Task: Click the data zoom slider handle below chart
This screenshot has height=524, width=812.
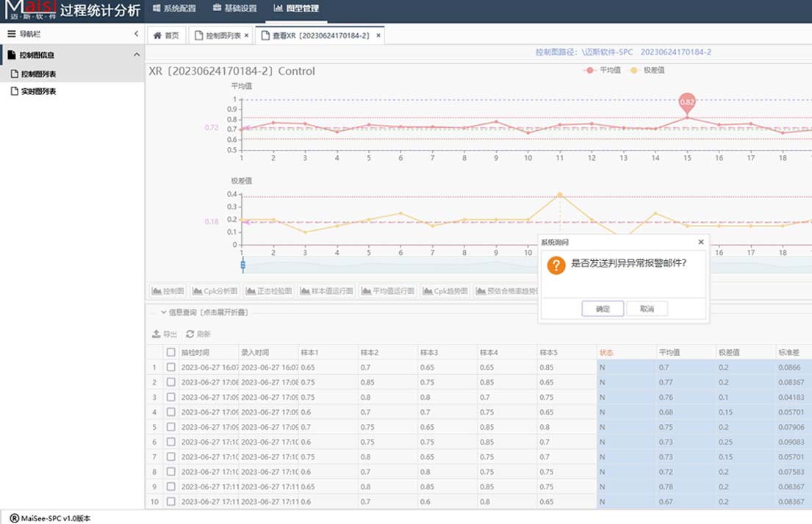Action: point(242,265)
